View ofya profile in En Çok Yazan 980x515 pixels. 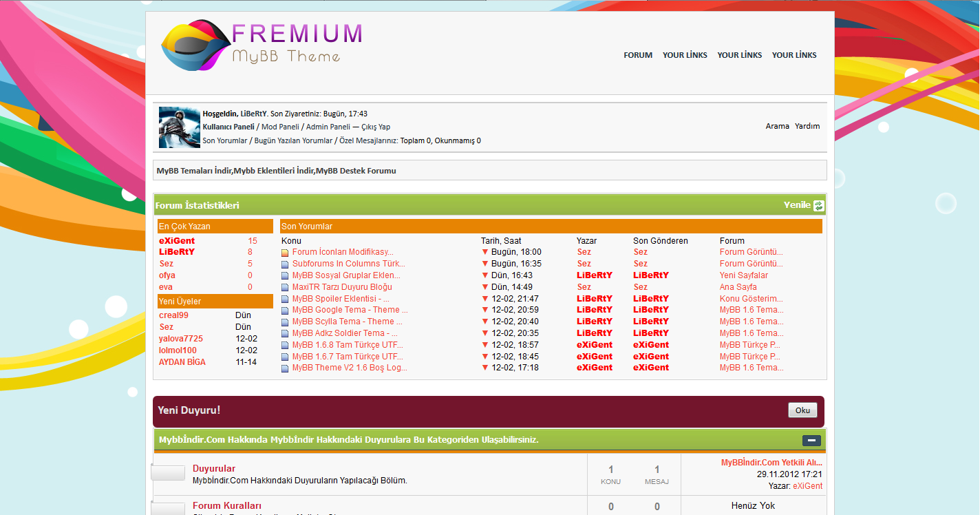pos(167,275)
